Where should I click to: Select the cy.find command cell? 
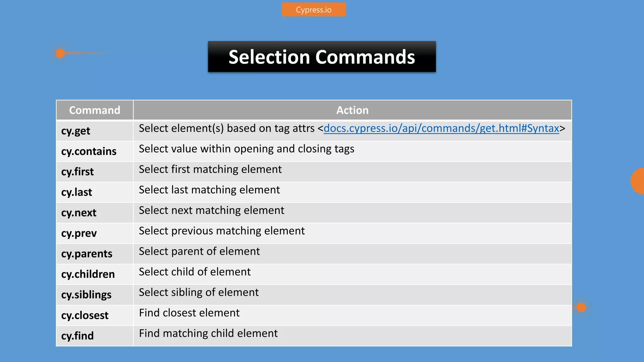(x=95, y=336)
